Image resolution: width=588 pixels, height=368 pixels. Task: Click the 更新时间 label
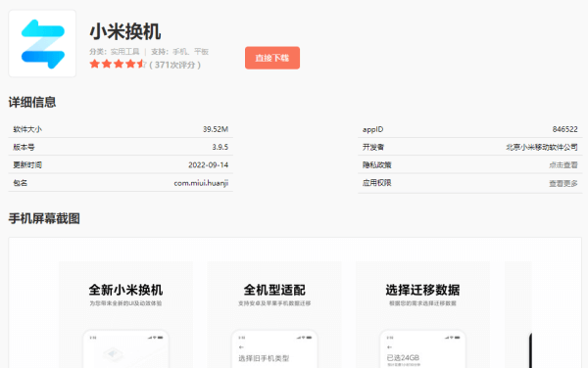click(27, 165)
